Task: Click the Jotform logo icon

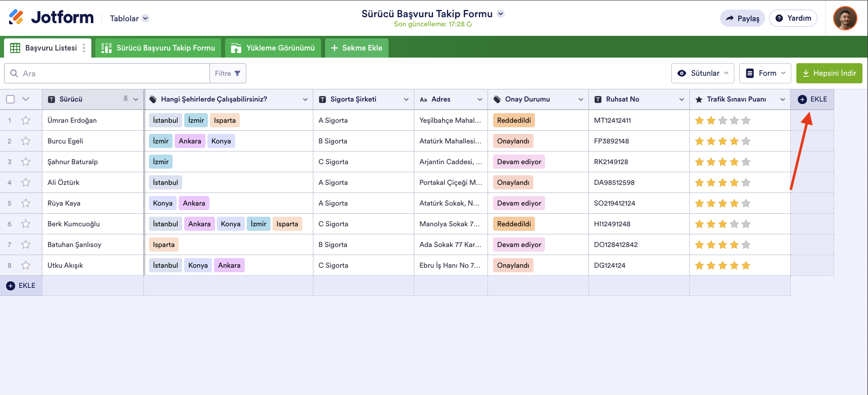Action: click(x=16, y=17)
